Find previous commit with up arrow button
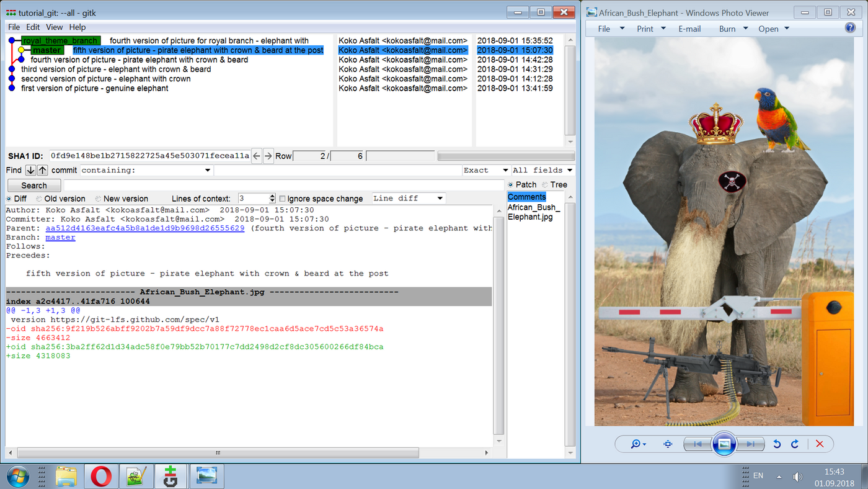868x489 pixels. pyautogui.click(x=42, y=170)
